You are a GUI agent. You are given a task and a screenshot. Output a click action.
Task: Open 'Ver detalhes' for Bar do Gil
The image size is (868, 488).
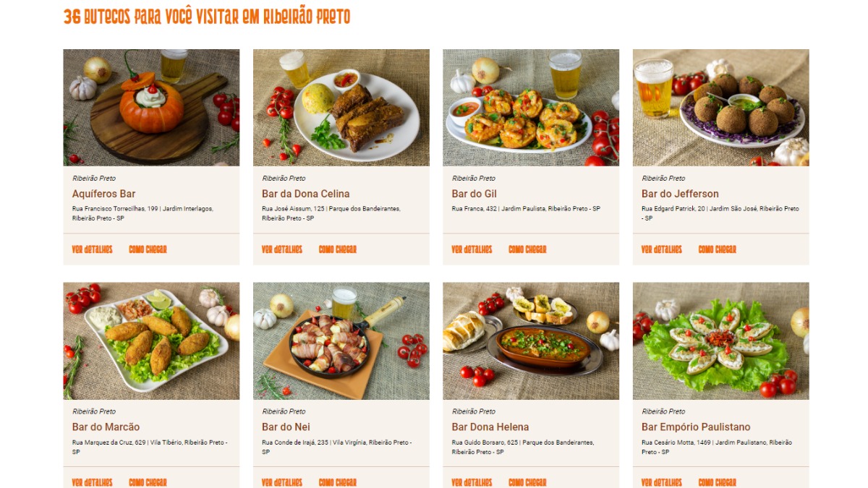coord(472,249)
